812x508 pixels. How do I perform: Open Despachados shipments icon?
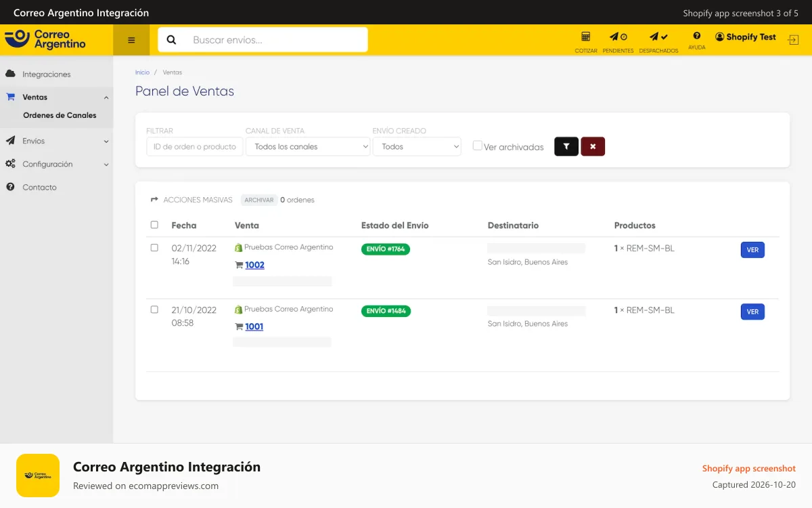tap(658, 37)
